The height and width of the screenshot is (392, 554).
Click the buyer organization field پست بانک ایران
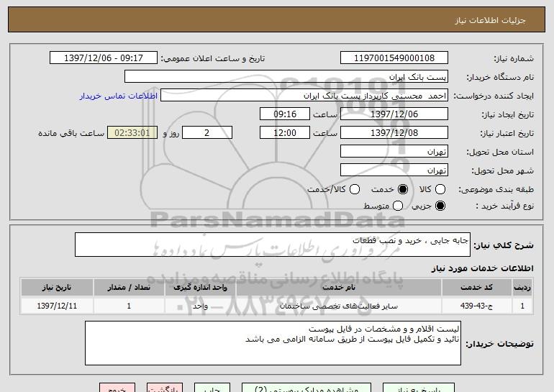(286, 77)
